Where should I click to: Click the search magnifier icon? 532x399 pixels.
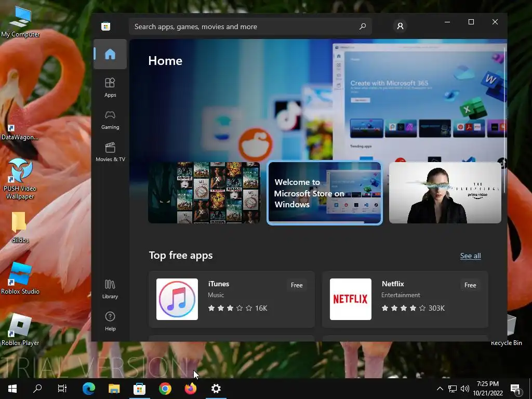[362, 26]
